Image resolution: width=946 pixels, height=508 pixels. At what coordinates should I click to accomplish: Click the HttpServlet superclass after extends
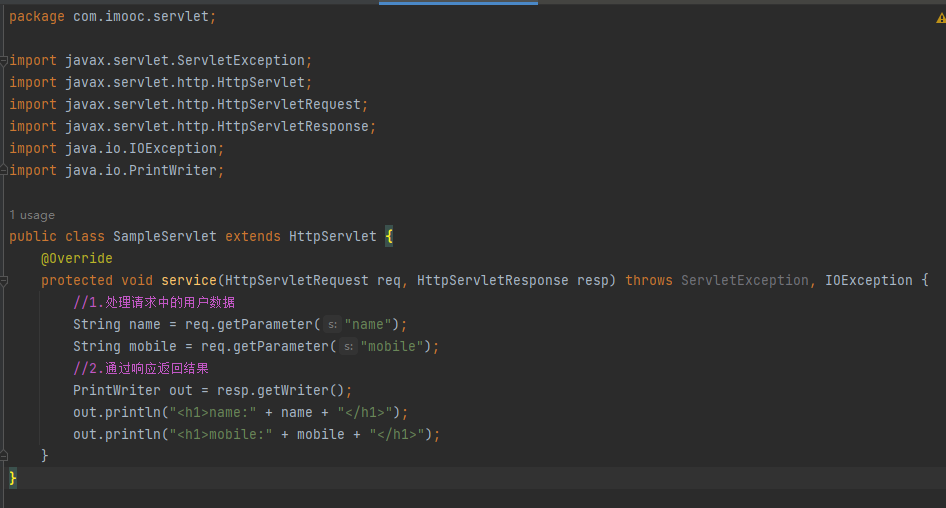pos(332,237)
